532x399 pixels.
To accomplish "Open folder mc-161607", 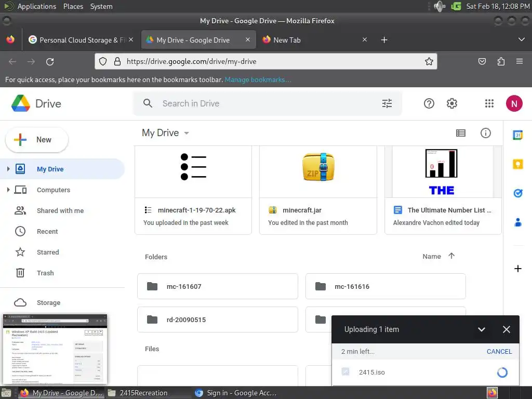I will pyautogui.click(x=218, y=286).
